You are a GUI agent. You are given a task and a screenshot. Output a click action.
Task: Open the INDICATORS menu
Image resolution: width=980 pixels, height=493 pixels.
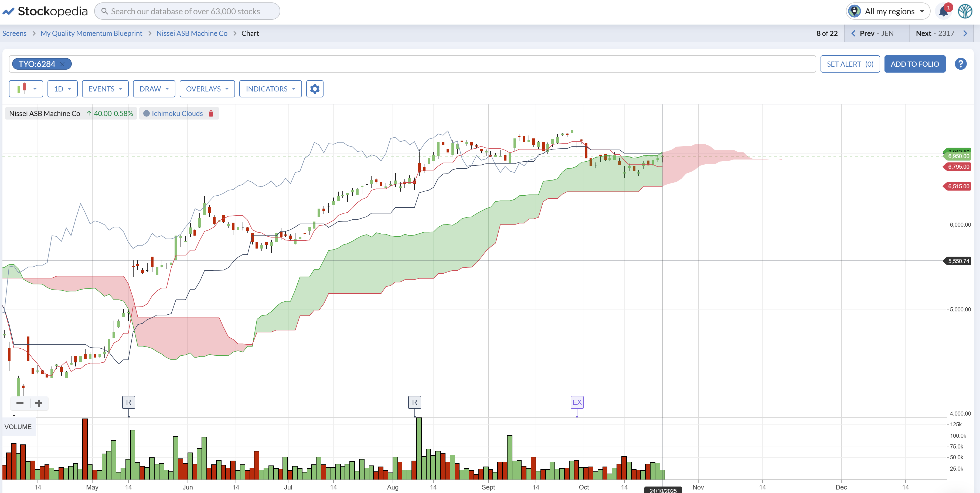click(270, 89)
